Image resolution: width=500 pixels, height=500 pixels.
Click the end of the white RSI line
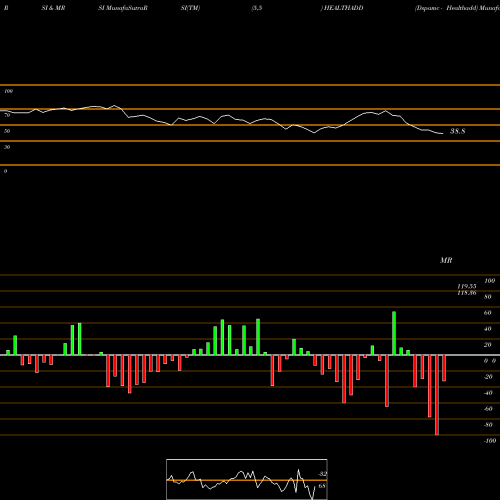(x=443, y=134)
